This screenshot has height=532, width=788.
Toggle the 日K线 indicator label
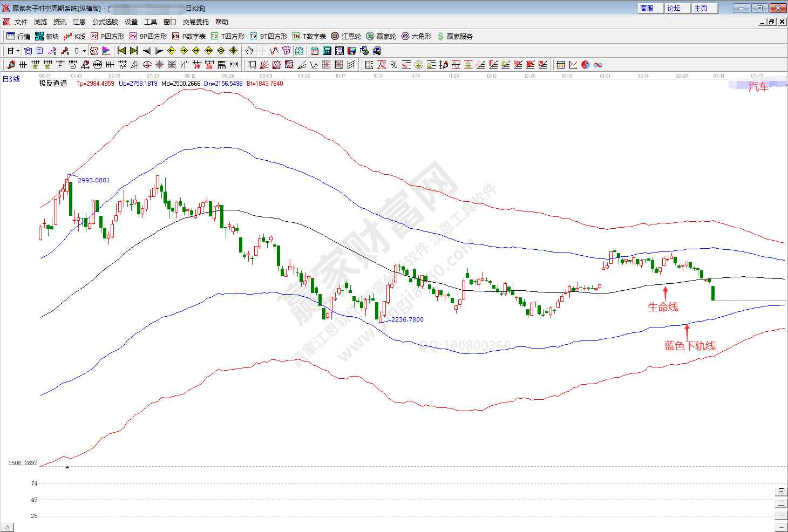(11, 79)
